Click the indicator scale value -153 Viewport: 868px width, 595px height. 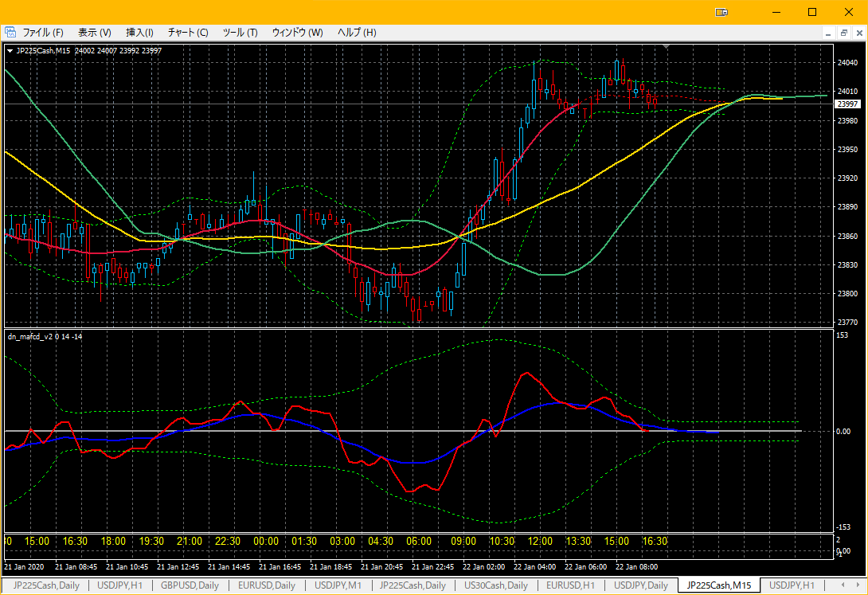click(x=843, y=527)
